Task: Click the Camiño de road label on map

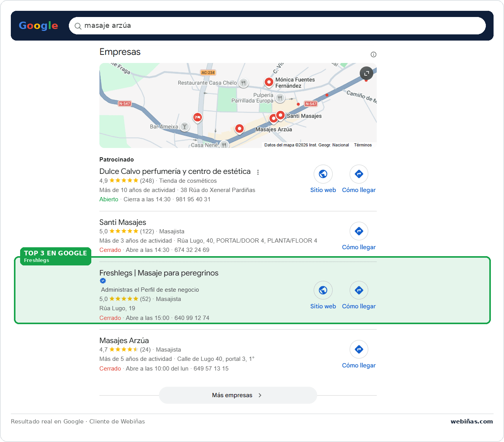Action: point(361,96)
